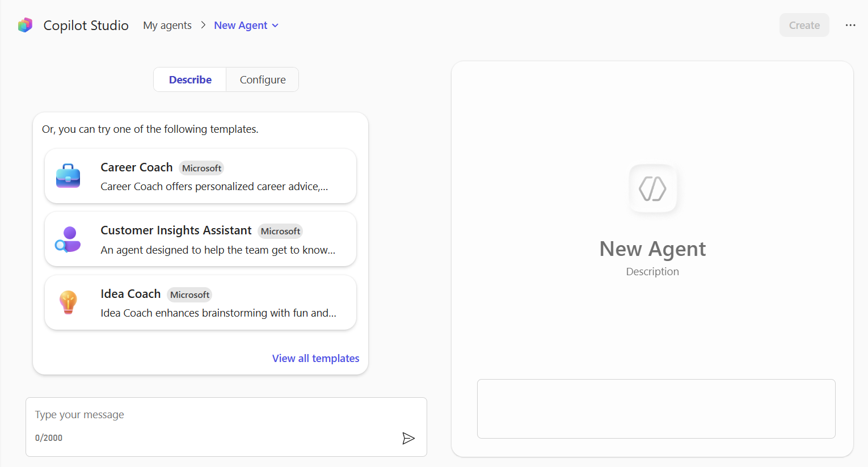Expand the agent name chevron in header
The width and height of the screenshot is (868, 467).
276,25
